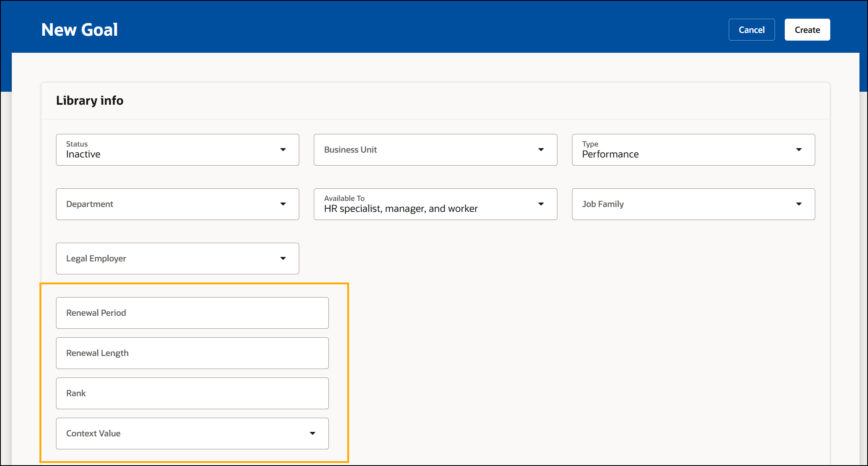Image resolution: width=868 pixels, height=466 pixels.
Task: Expand the Status dropdown arrow
Action: point(283,150)
